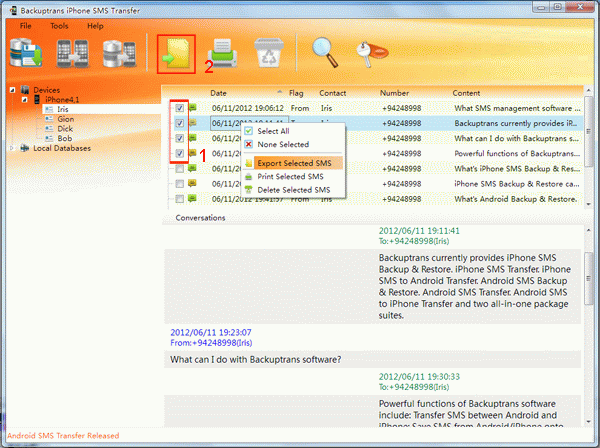Image resolution: width=600 pixels, height=448 pixels.
Task: Click the message bubble icon on the 19:06:12 row
Action: [x=192, y=108]
